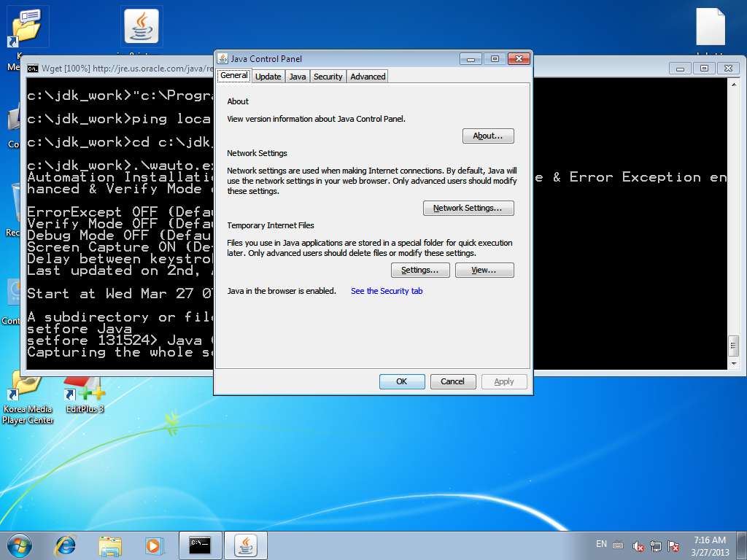
Task: Open the EN language indicator
Action: click(x=601, y=544)
